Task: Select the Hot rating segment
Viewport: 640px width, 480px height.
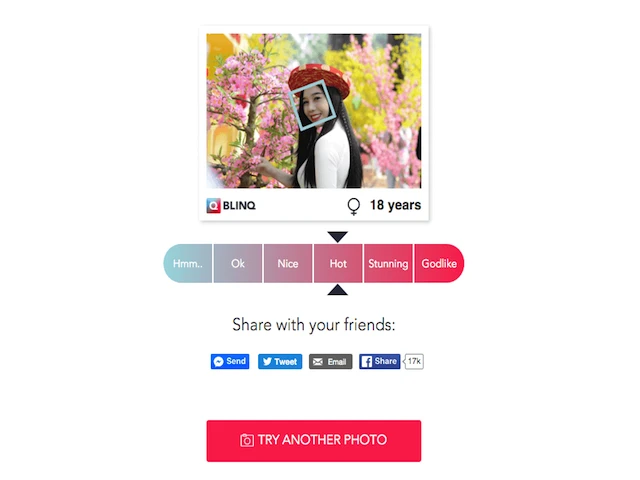Action: point(338,263)
